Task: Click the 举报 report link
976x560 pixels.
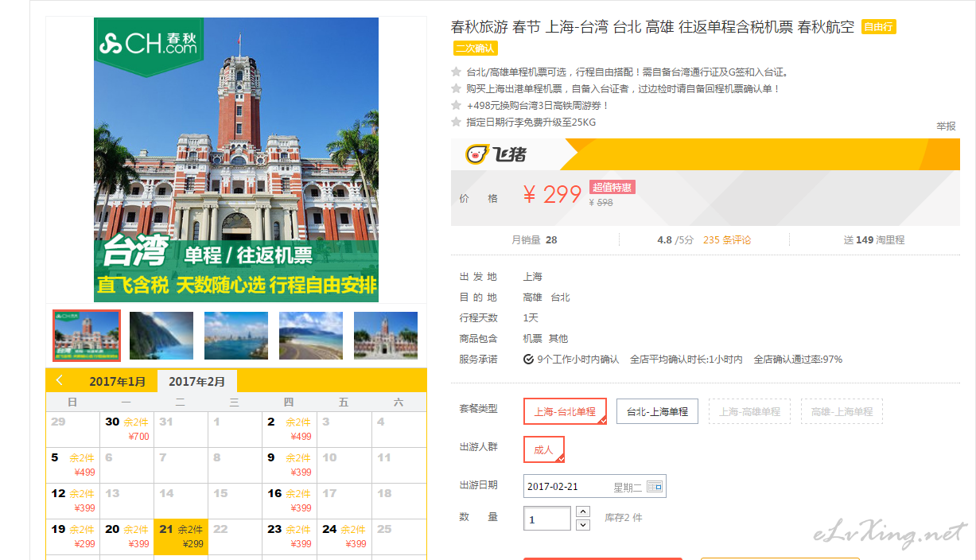Action: point(946,126)
